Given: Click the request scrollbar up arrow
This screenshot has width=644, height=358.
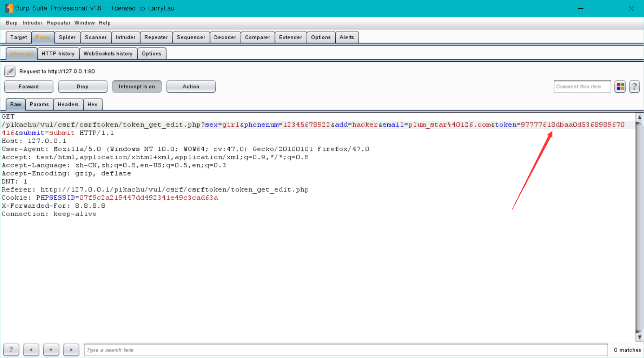Looking at the screenshot, I should click(639, 117).
